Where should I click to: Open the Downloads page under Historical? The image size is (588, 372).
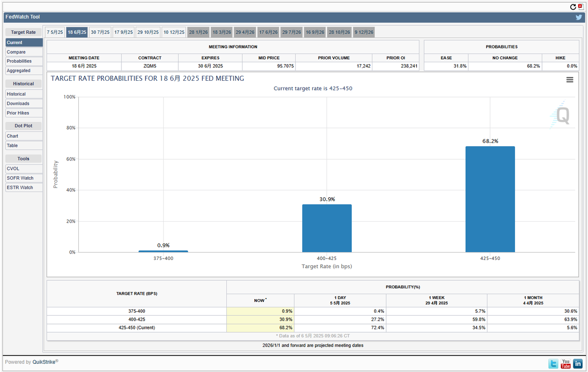18,104
